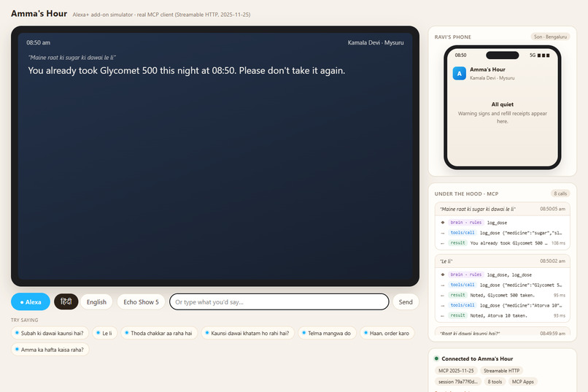The height and width of the screenshot is (392, 588).
Task: Select the 'Telma mangwa do' chip
Action: (327, 333)
